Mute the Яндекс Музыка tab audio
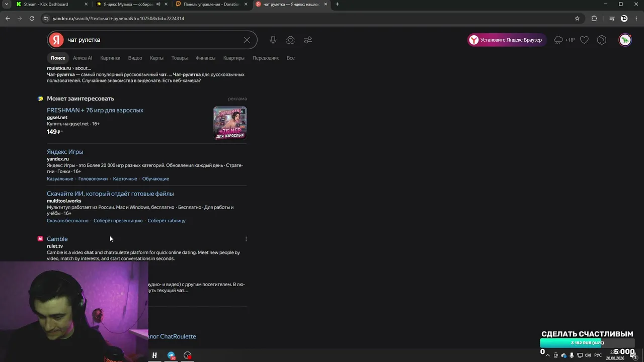Viewport: 644px width, 362px height. click(x=158, y=4)
